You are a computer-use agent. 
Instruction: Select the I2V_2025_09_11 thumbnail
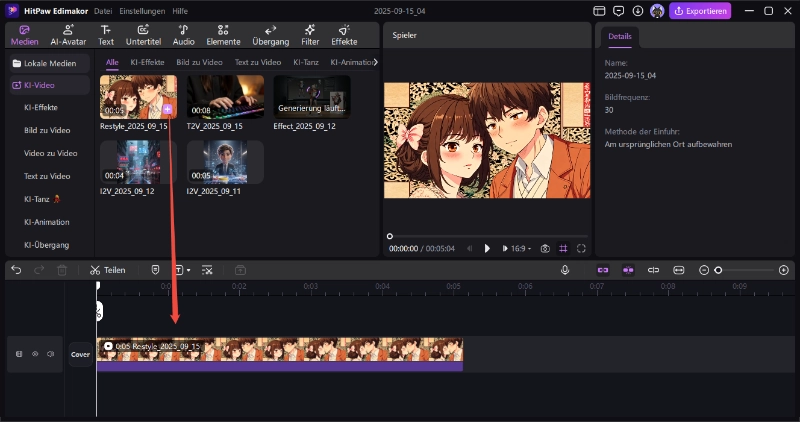pyautogui.click(x=225, y=162)
